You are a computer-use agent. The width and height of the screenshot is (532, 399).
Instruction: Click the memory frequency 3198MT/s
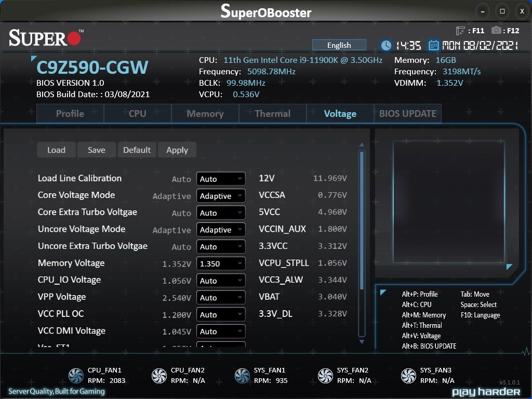(461, 72)
